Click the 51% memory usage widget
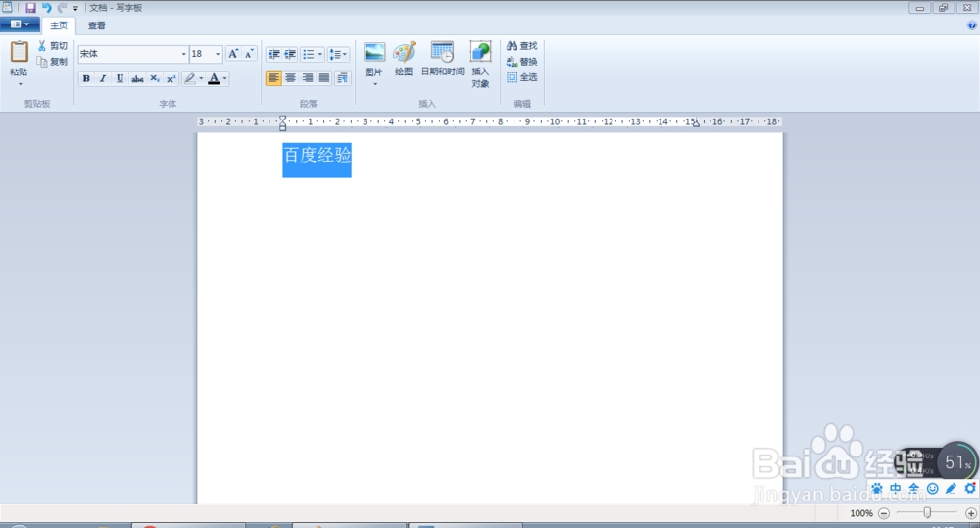 click(x=957, y=462)
